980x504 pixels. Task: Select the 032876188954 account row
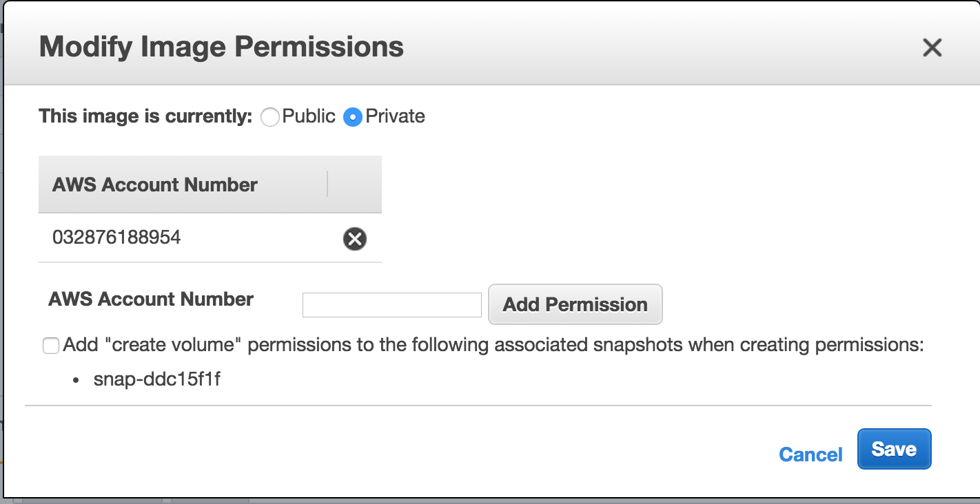(210, 238)
